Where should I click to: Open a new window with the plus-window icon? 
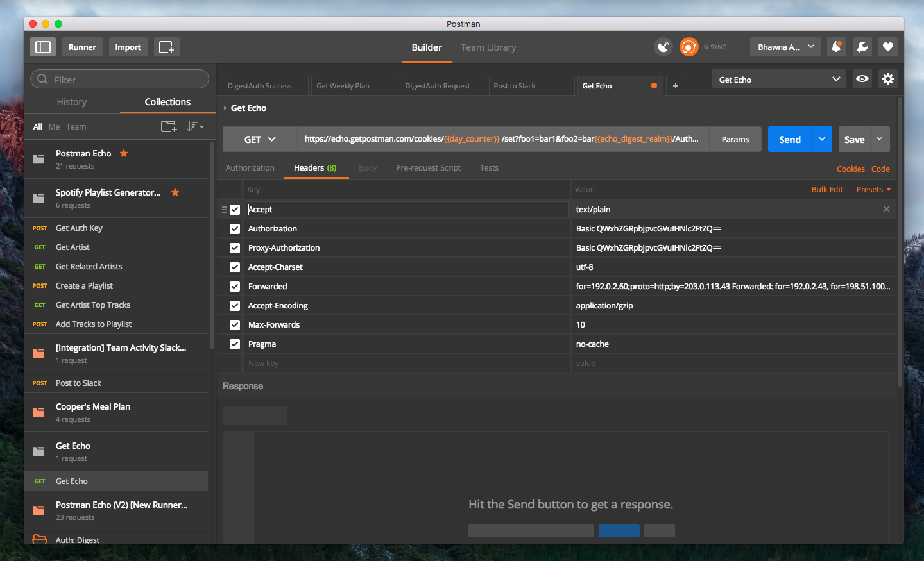(x=166, y=47)
